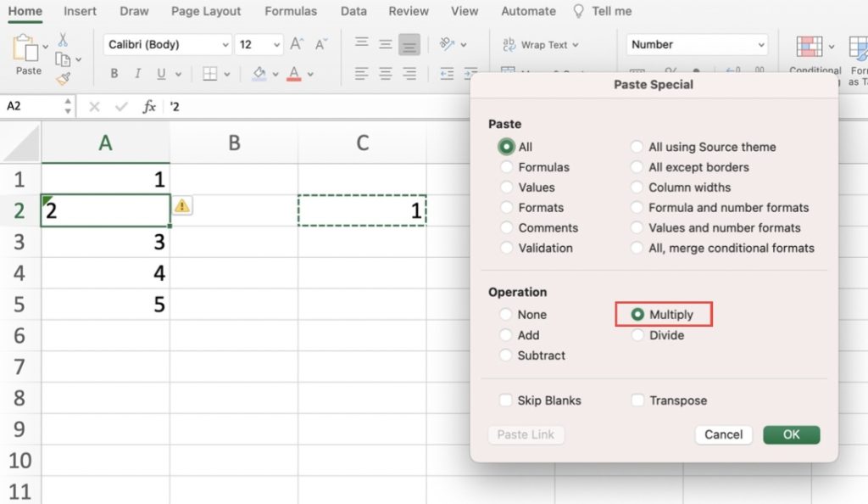
Task: Open the fill color dropdown arrow
Action: 275,74
